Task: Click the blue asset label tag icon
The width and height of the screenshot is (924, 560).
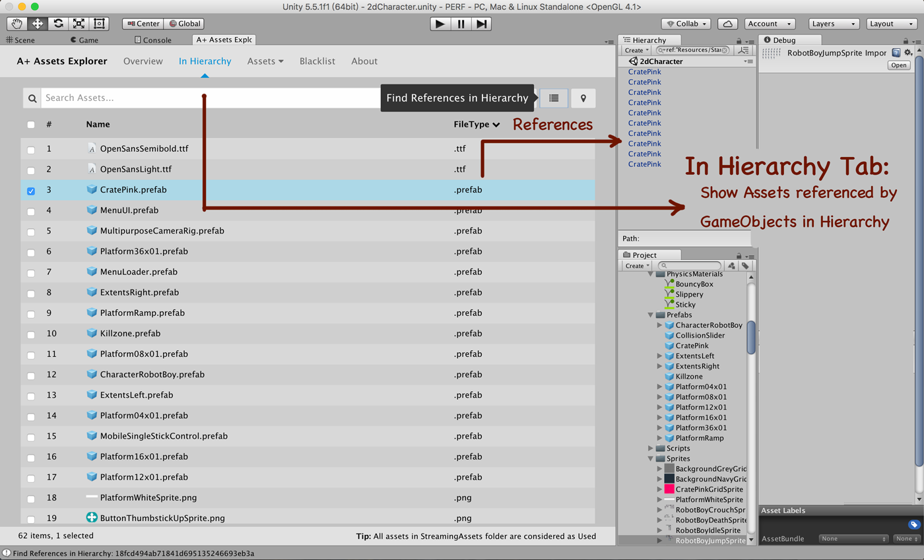Action: coord(913,524)
